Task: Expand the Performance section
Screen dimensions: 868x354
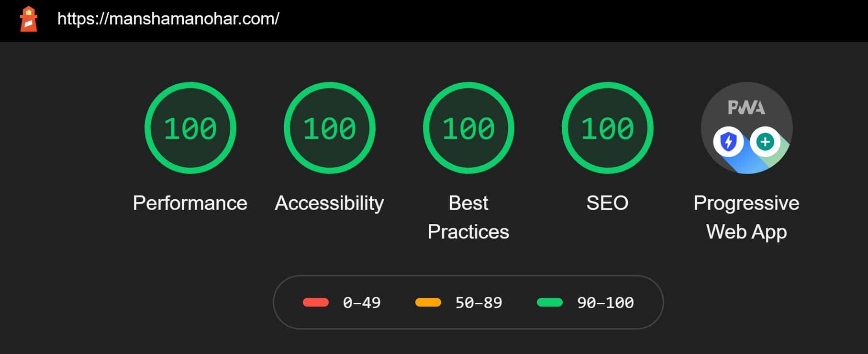Action: (190, 203)
